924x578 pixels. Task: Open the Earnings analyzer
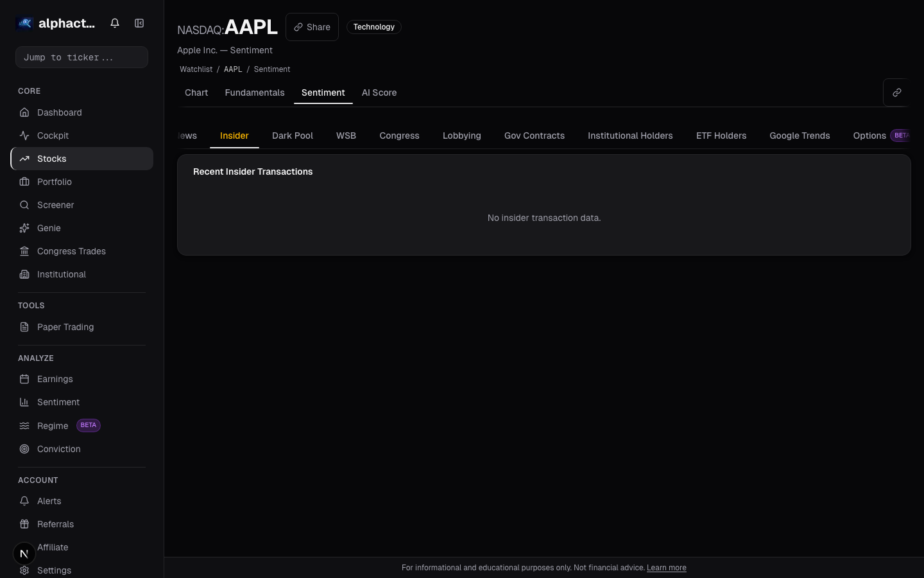click(x=55, y=379)
